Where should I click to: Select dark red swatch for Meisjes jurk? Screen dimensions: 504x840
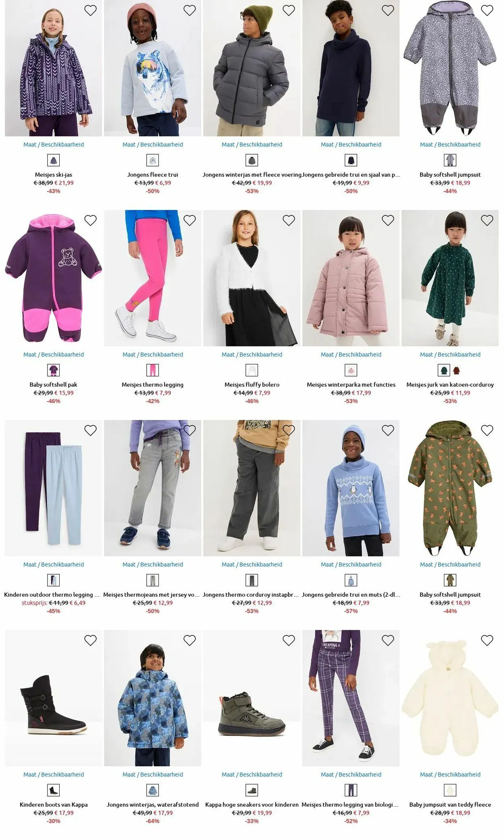[456, 370]
